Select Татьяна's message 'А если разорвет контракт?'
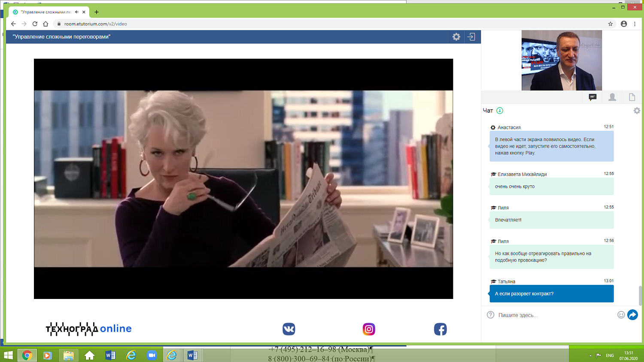Image resolution: width=644 pixels, height=362 pixels. click(552, 294)
